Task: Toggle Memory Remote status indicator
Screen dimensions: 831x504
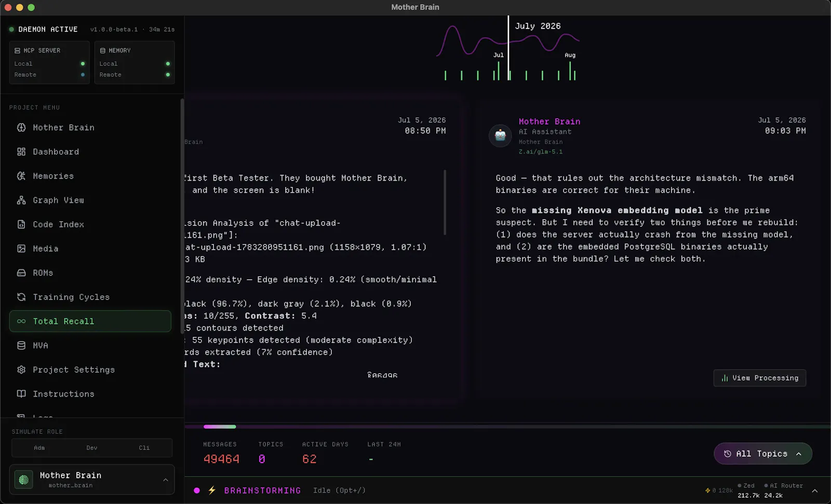Action: point(168,75)
